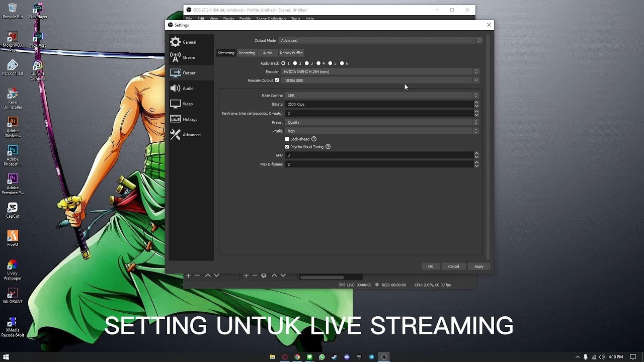Open the Preset dropdown showing Quality
644x362 pixels.
coord(382,122)
